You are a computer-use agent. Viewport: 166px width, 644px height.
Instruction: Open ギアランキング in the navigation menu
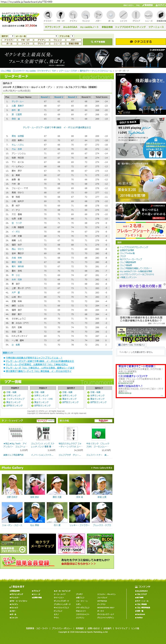(x=52, y=27)
